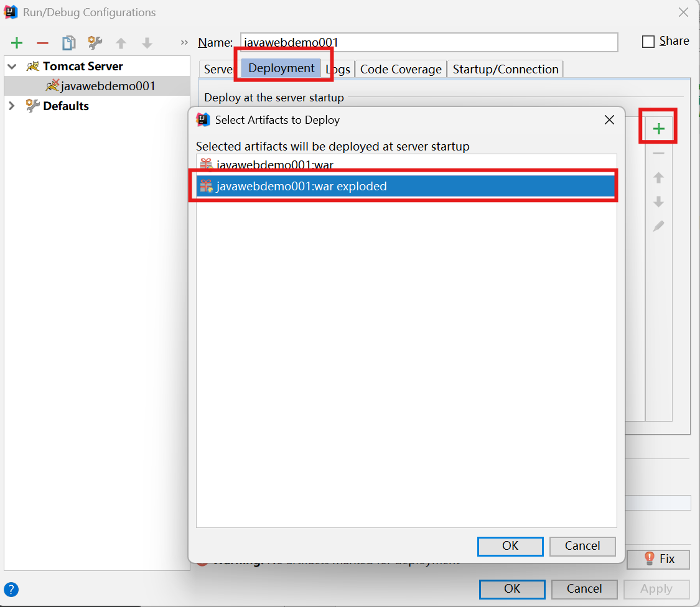Open the Code Coverage tab
The image size is (700, 607).
pos(401,69)
